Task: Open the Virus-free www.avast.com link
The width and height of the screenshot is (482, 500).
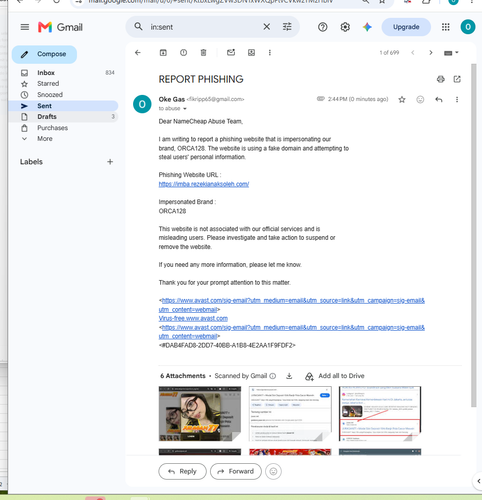Action: coord(193,318)
